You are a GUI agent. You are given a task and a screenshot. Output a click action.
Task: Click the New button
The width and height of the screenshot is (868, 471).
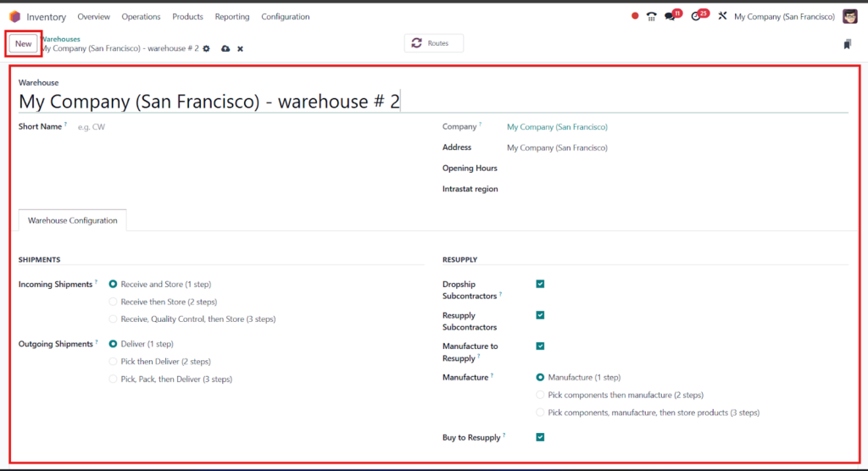[x=23, y=44]
